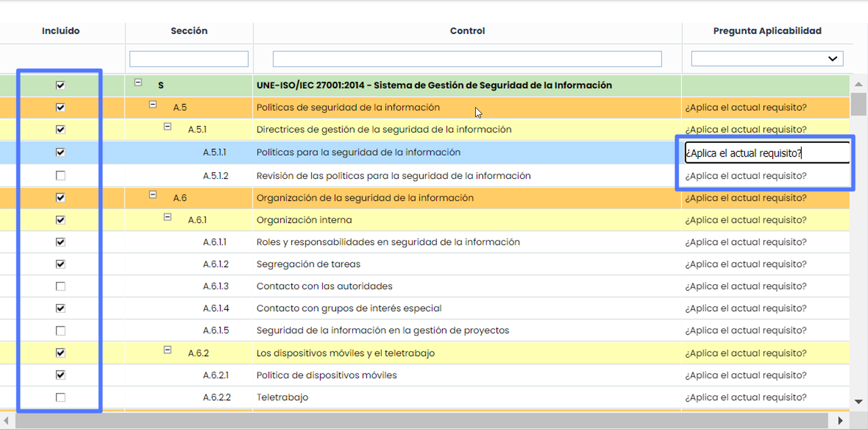Click the Incluido column header
Screen dimensions: 868x430
[61, 31]
